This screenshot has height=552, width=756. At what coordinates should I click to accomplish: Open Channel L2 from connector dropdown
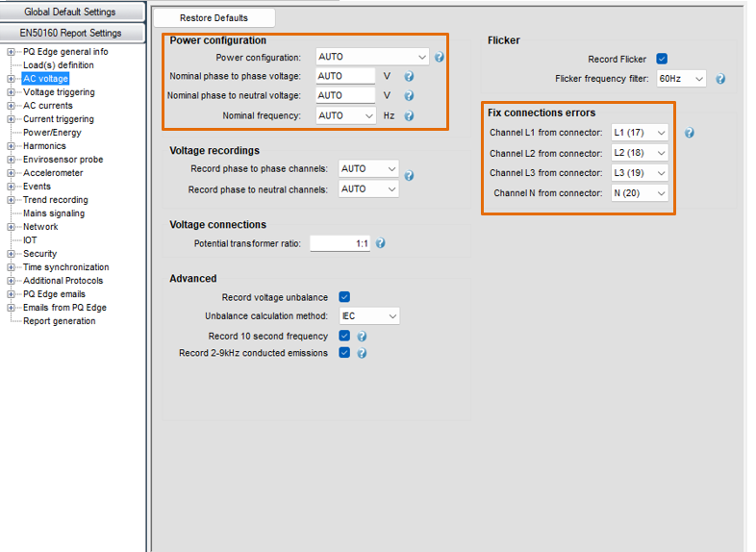point(640,153)
